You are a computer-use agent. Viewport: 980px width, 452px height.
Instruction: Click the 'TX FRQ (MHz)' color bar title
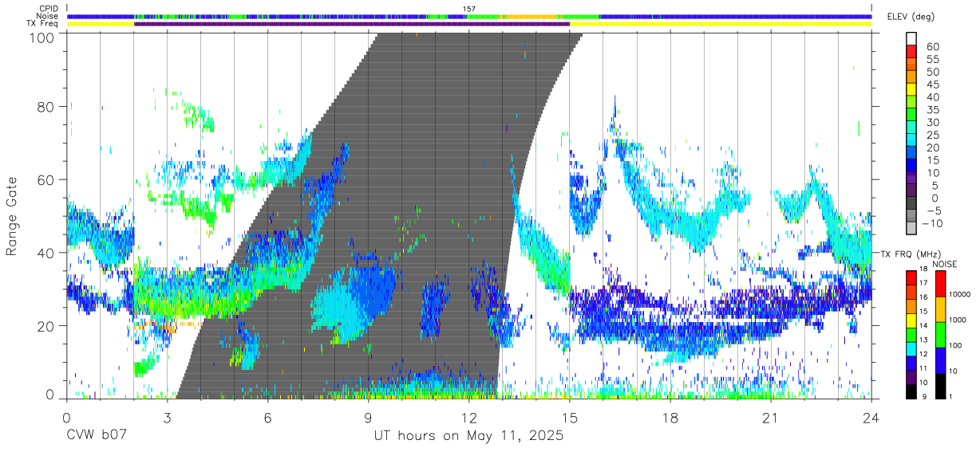click(909, 254)
